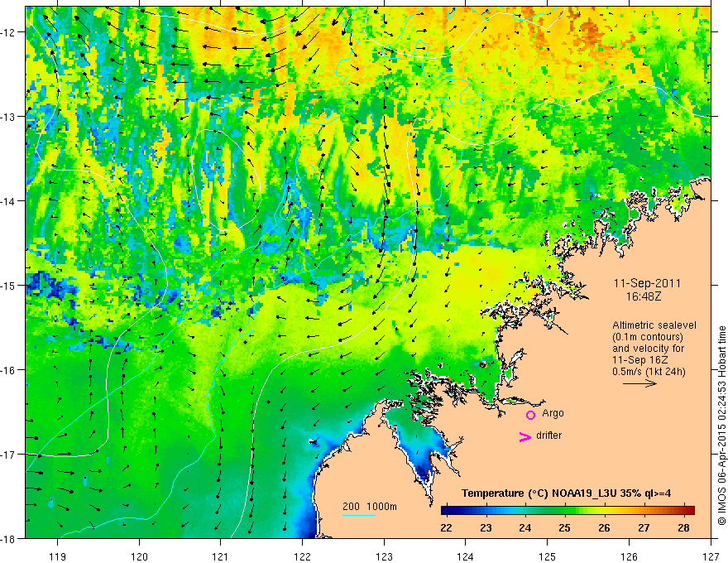Screen dimensions: 728x563
Task: Click the date label 11-Sep-2011
Action: pyautogui.click(x=647, y=283)
